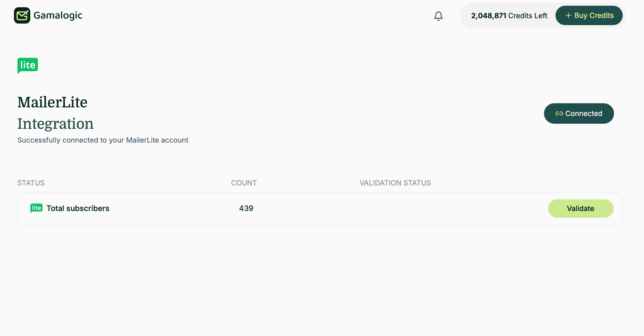Click the COUNT column header
Viewport: 644px width, 336px height.
click(244, 183)
